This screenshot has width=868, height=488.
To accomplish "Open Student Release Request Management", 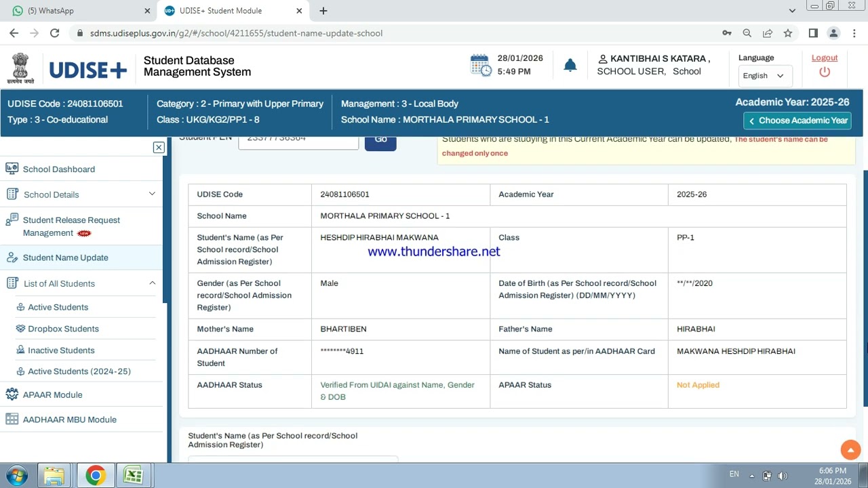I will coord(71,226).
